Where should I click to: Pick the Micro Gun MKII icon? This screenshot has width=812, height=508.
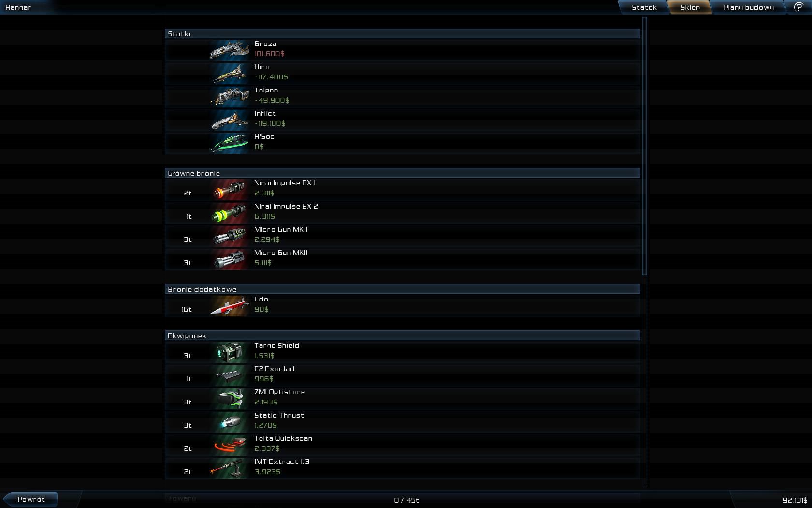point(230,258)
